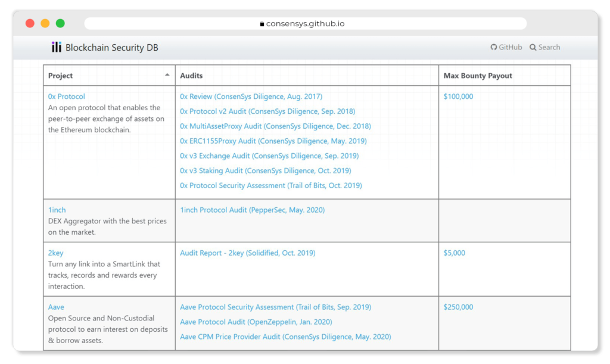Viewport: 610px width, 364px height.
Task: Sort by the Project column header
Action: (x=109, y=76)
